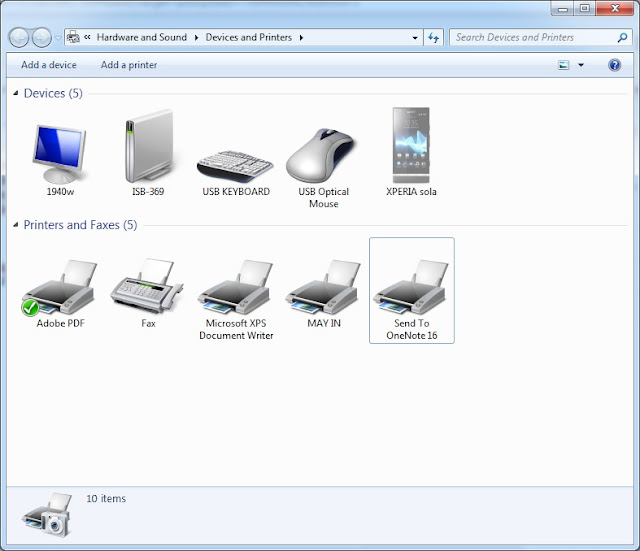This screenshot has height=551, width=640.
Task: Click the 'Send To OneNote 16' label text
Action: point(411,329)
